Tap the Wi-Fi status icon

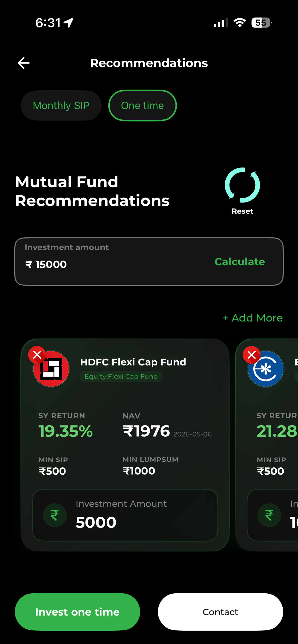(240, 23)
